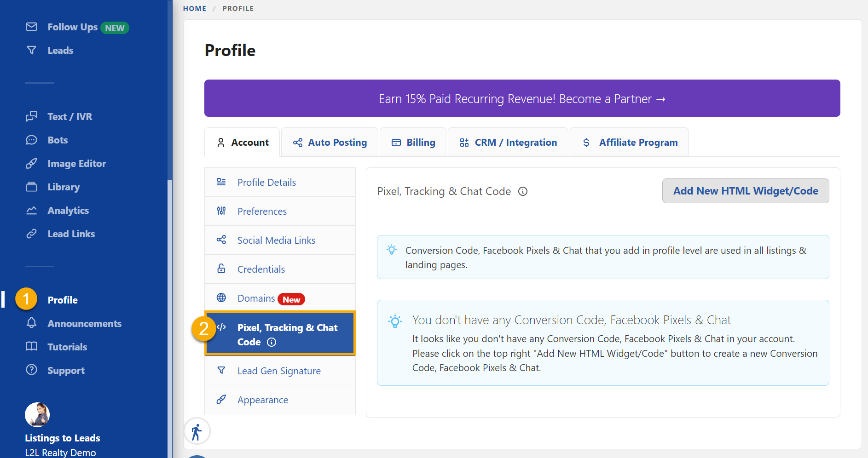Image resolution: width=868 pixels, height=458 pixels.
Task: Select Lead Gen Signature menu item
Action: [x=280, y=371]
